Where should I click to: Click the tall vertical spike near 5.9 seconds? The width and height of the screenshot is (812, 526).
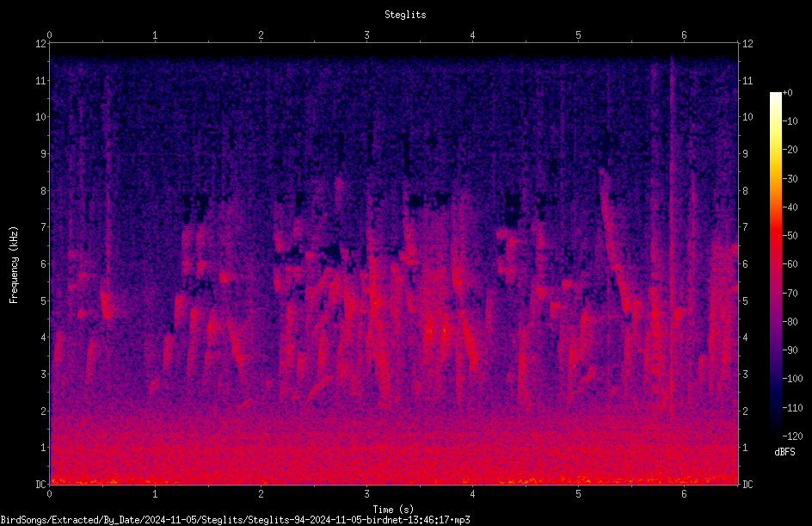[671, 233]
